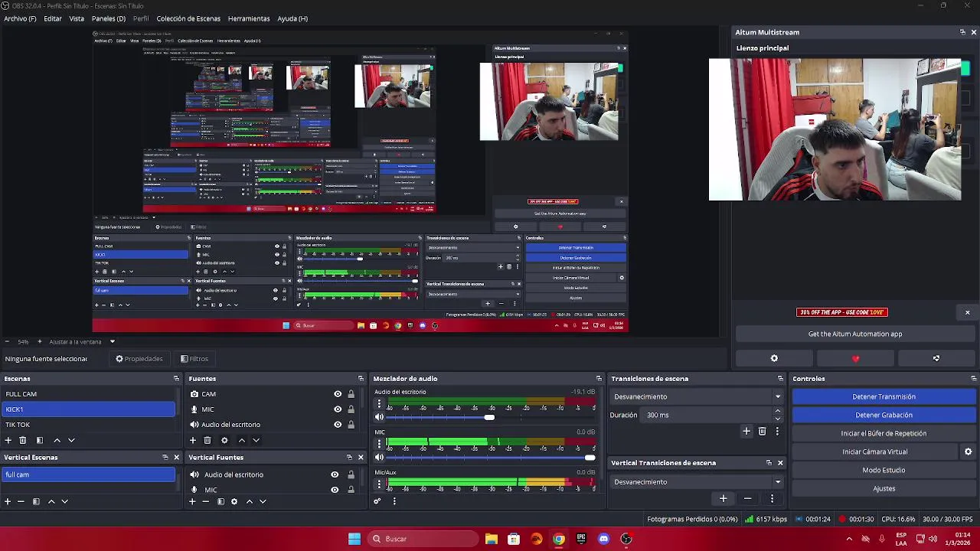The image size is (980, 551).
Task: Add a scene in Vertical Escenas toolbar
Action: (8, 501)
